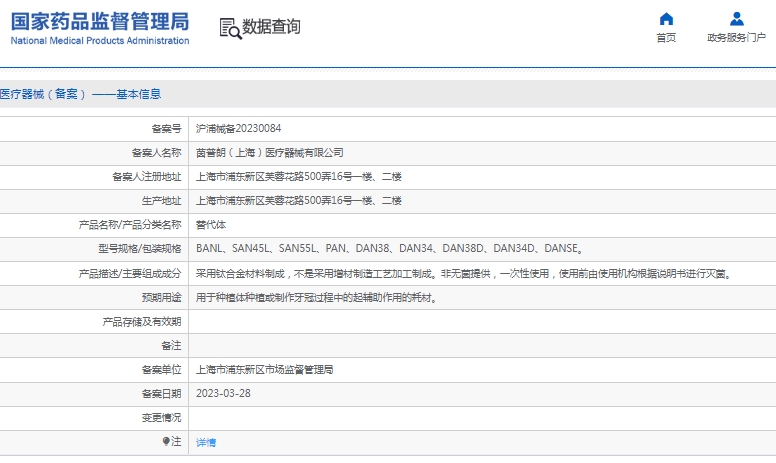Click the 备案单位 label cell

click(161, 370)
